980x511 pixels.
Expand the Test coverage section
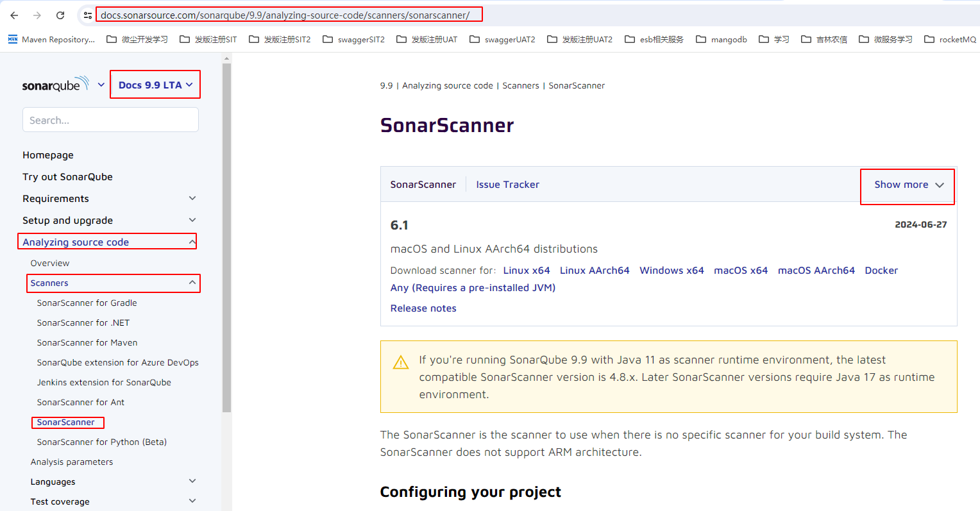point(192,501)
